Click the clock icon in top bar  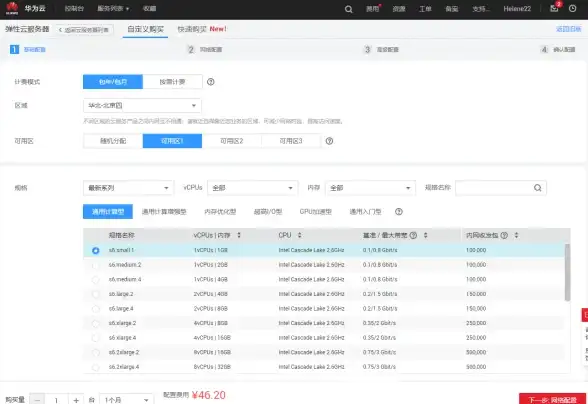(572, 8)
